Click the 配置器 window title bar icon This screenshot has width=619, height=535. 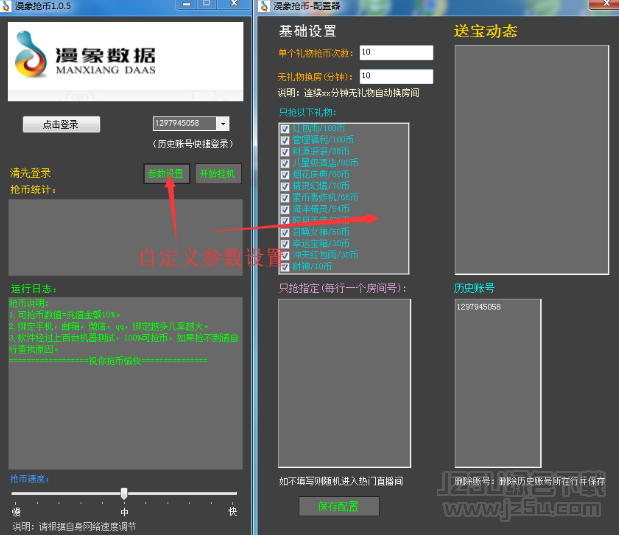click(x=264, y=6)
